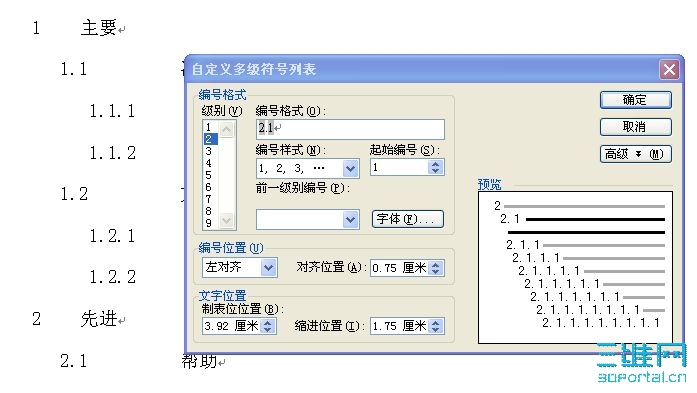Close the 自定义多级符号列表 dialog
This screenshot has height=393, width=697.
coord(669,70)
